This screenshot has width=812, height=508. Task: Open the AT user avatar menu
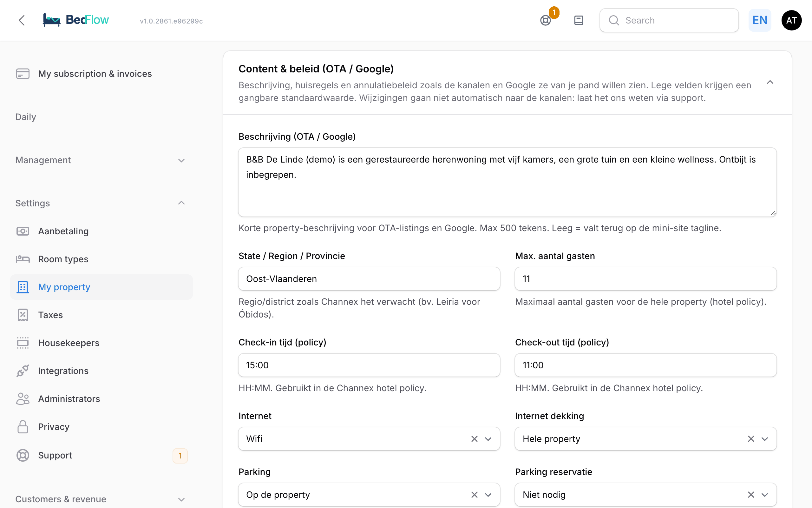791,21
